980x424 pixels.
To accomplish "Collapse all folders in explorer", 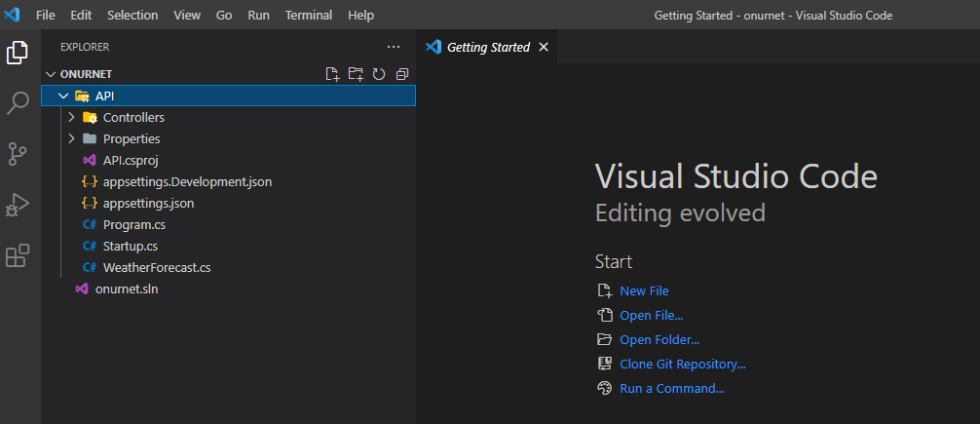I will (402, 74).
